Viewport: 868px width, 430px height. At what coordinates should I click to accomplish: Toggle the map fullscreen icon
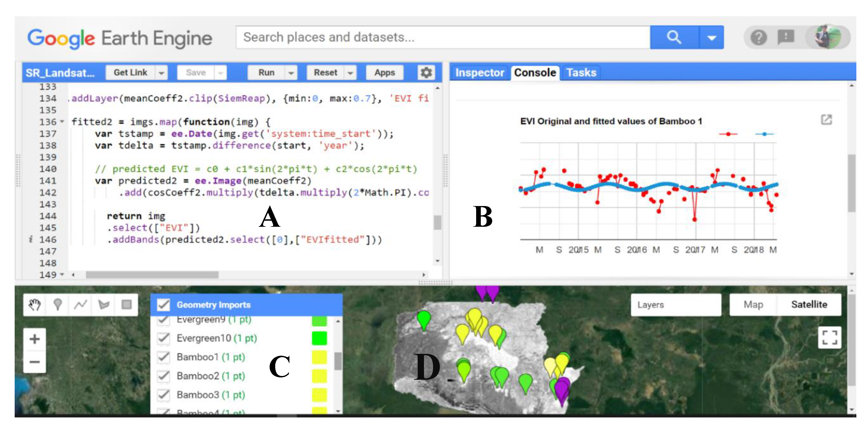[829, 337]
